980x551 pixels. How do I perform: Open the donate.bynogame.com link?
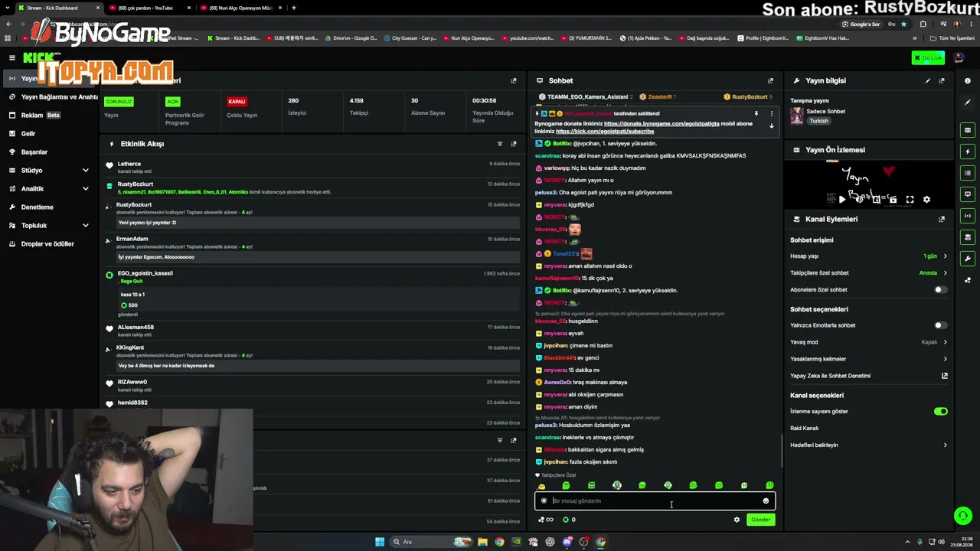click(661, 124)
